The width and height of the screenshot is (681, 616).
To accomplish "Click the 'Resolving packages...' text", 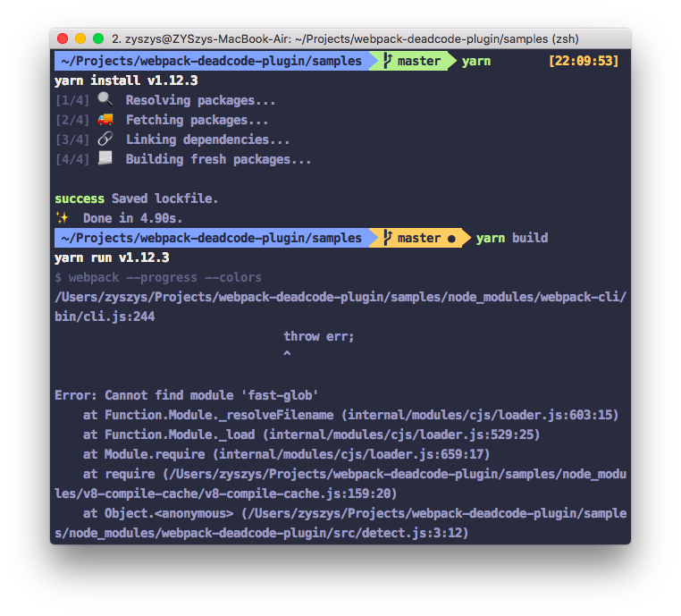I will [201, 100].
